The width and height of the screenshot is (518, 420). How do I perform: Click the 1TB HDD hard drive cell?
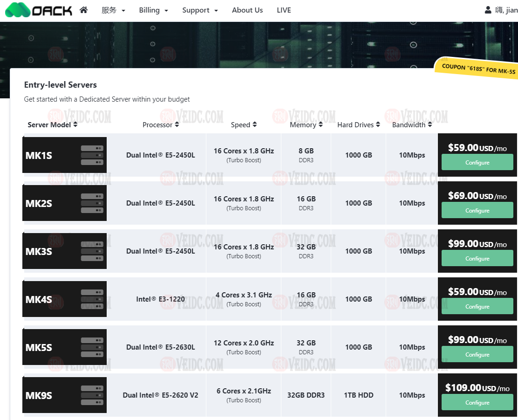pos(358,395)
